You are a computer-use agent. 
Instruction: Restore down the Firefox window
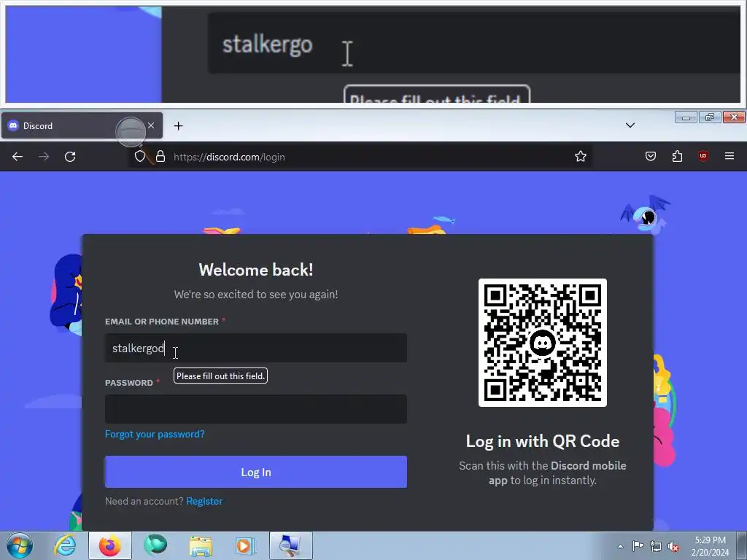click(x=710, y=117)
